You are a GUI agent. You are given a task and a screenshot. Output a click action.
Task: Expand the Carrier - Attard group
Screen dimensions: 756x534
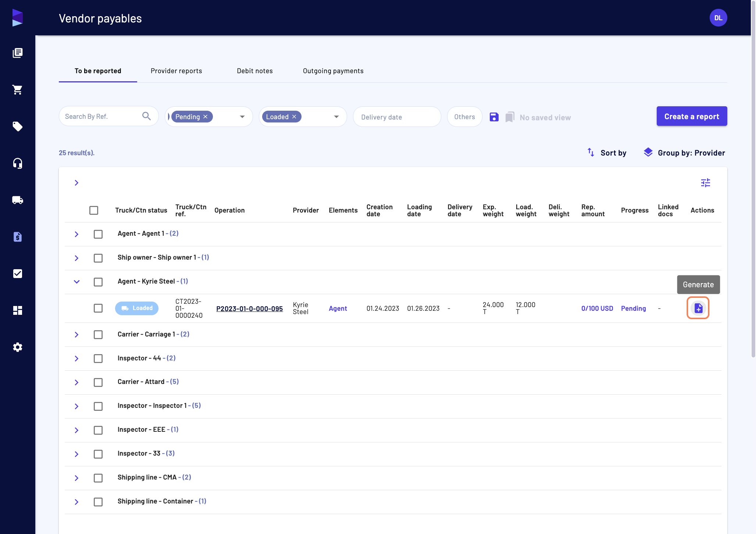coord(76,382)
